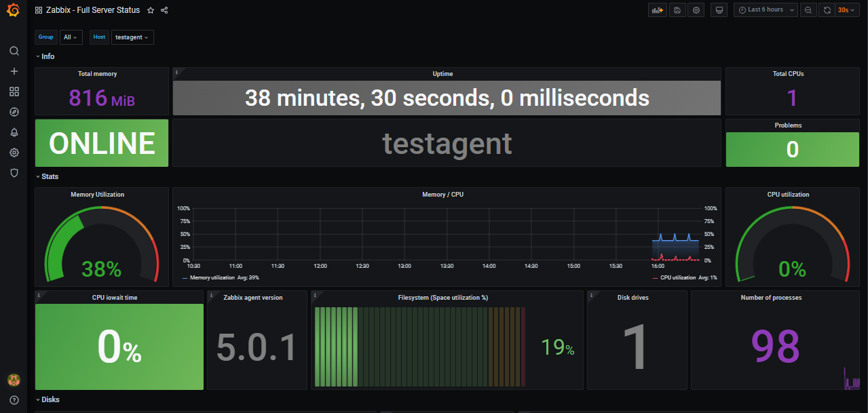Screen dimensions: 868x413
Task: Click the Number of processes sparkline
Action: pyautogui.click(x=852, y=378)
